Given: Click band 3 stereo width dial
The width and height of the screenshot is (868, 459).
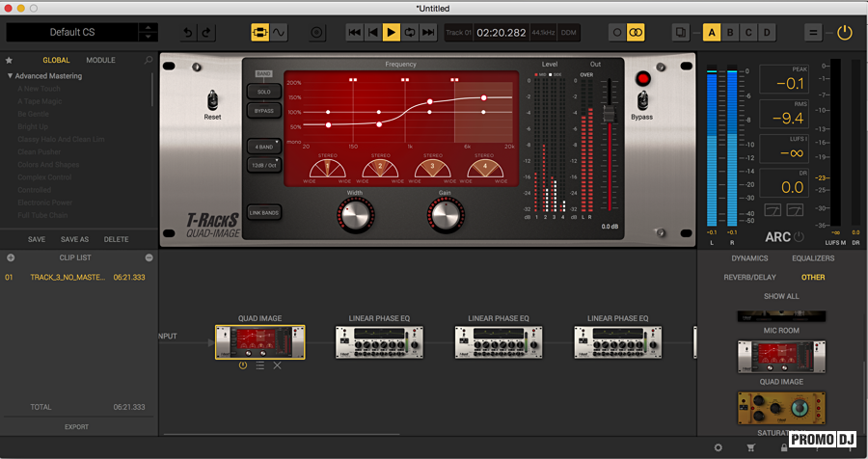Looking at the screenshot, I should click(x=432, y=169).
